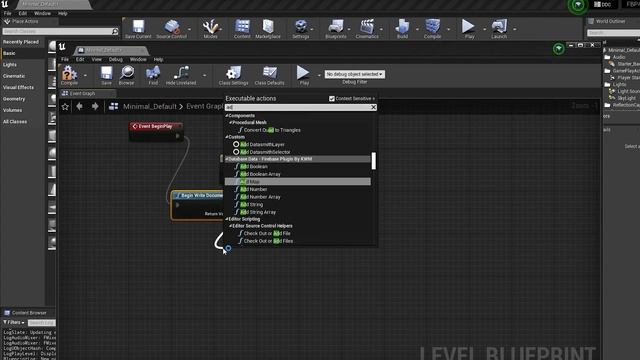Collapse the Editor Scripting category
640x360 pixels.
click(x=227, y=219)
